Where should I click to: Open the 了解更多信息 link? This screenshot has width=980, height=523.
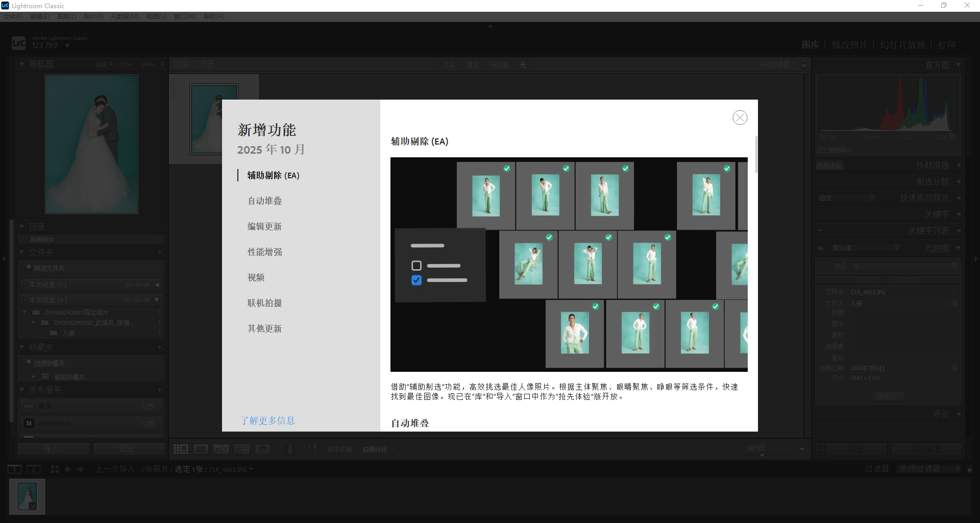point(268,420)
